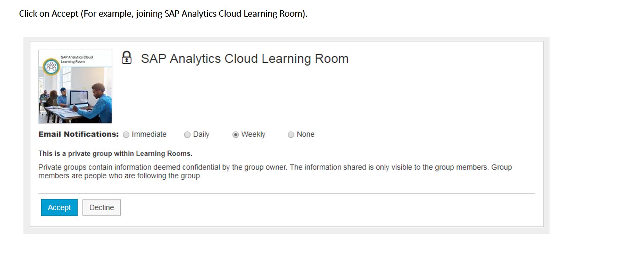Open the SAP Analytics Cloud Learning Room title

click(245, 58)
